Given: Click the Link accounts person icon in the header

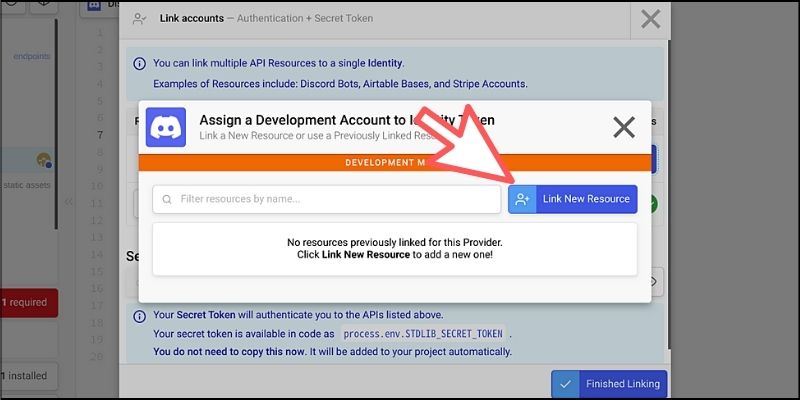Looking at the screenshot, I should click(x=139, y=19).
